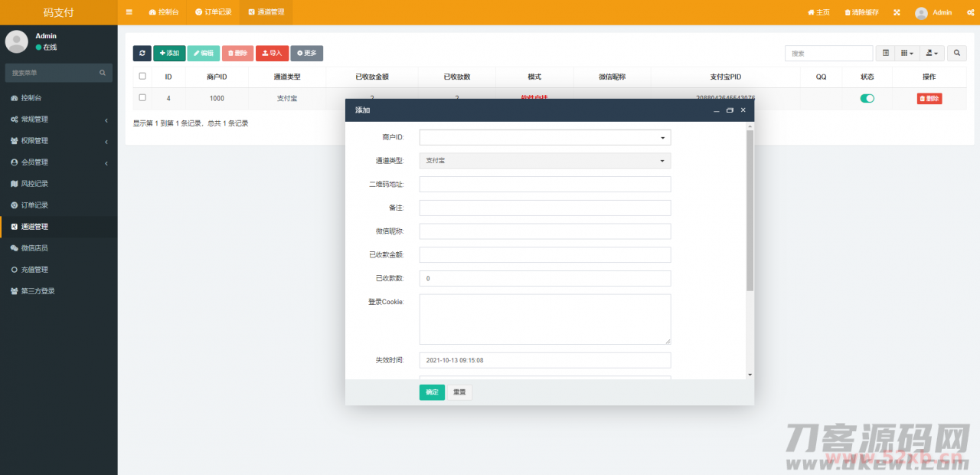Toggle the 状态 switch for row 4
The height and width of the screenshot is (475, 980).
tap(867, 98)
